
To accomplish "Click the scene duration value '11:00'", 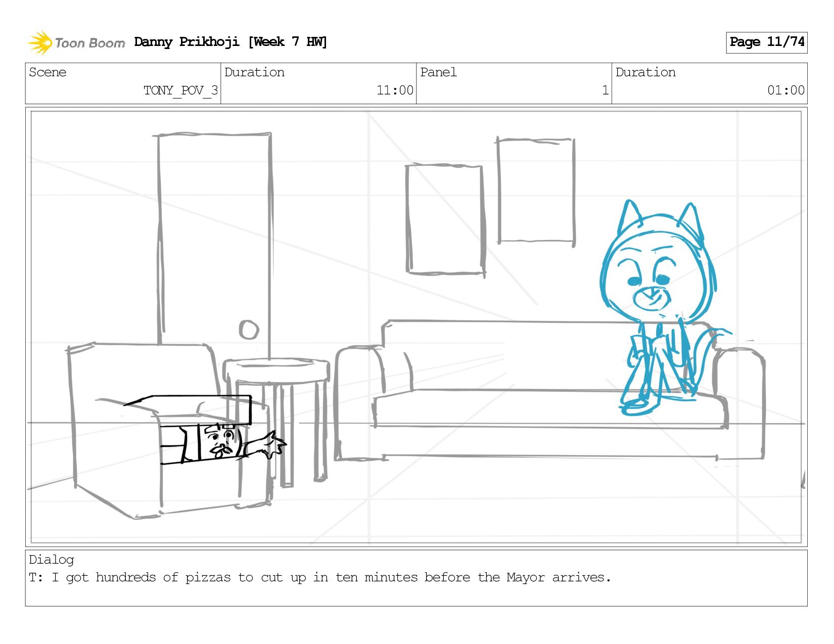I will [395, 90].
